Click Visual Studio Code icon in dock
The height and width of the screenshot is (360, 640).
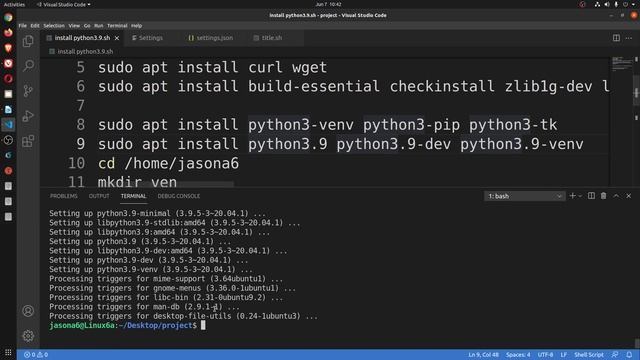point(8,124)
